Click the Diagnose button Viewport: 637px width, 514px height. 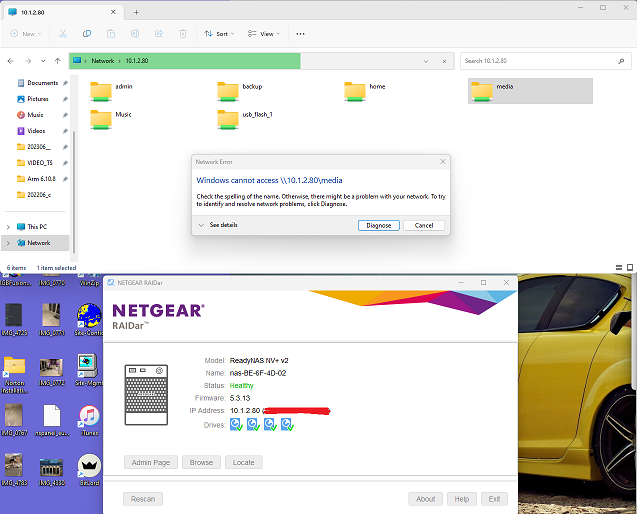pos(378,225)
